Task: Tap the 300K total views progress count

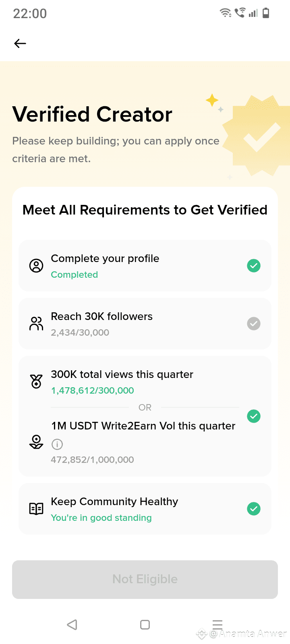Action: click(x=92, y=390)
